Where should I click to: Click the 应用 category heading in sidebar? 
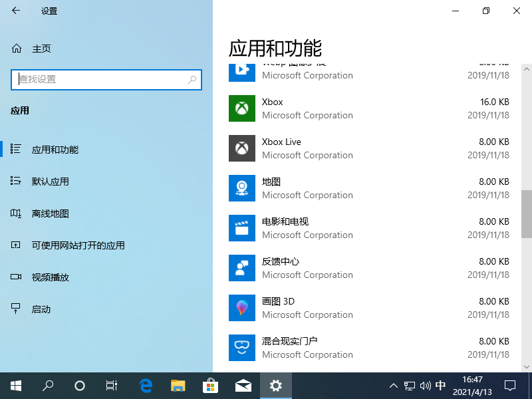click(20, 110)
